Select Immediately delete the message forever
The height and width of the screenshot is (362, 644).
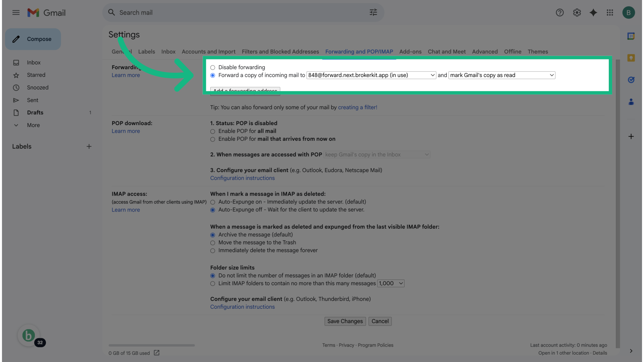point(213,251)
